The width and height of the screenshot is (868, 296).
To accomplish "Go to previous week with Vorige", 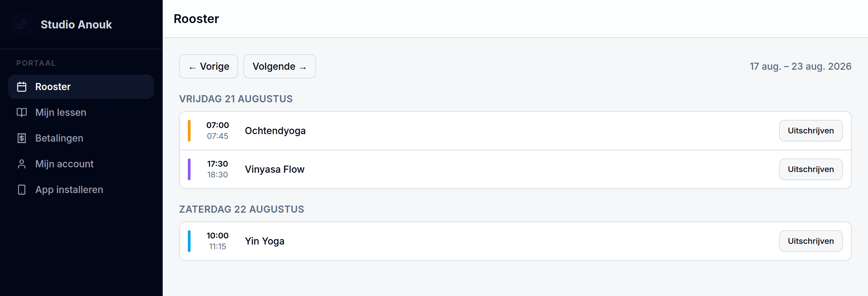I will [x=209, y=66].
